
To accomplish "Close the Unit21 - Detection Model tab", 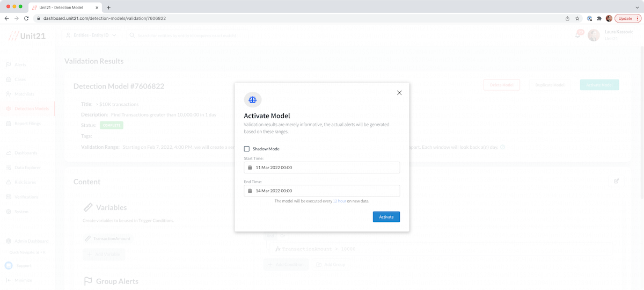I will [96, 8].
